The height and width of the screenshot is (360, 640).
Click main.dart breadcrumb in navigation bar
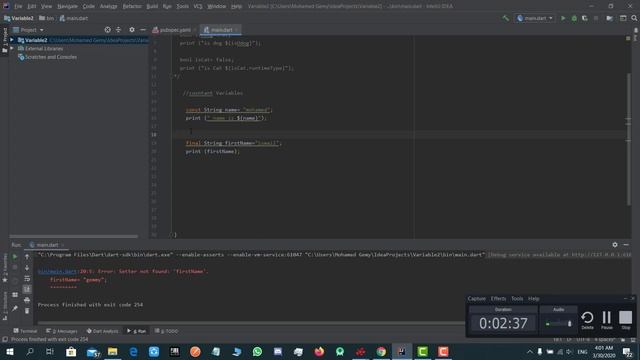coord(74,18)
